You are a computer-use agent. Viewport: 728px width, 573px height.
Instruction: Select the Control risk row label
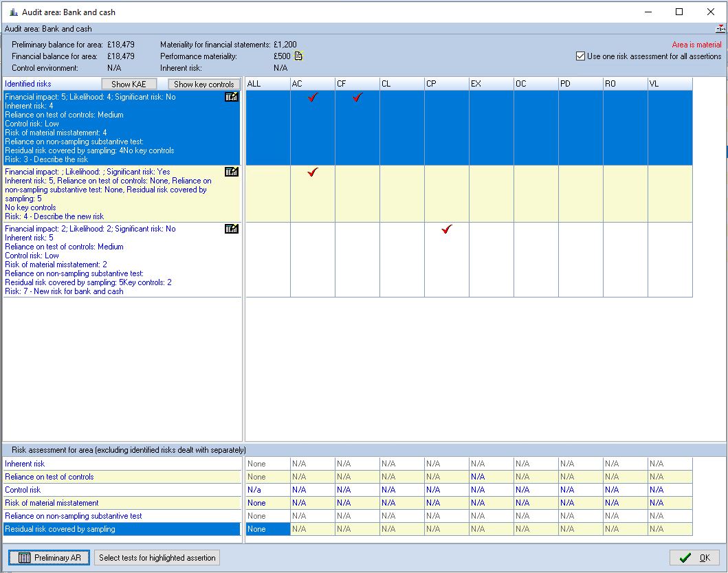122,489
